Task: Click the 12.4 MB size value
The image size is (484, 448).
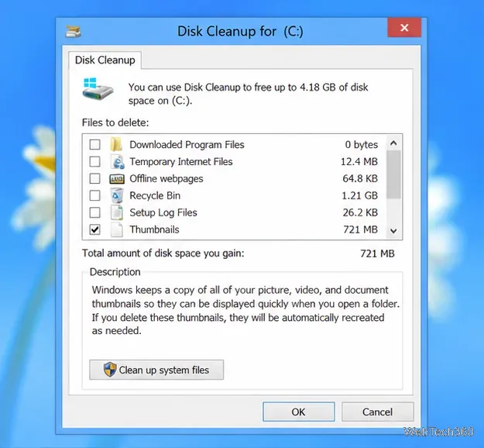Action: [x=359, y=161]
